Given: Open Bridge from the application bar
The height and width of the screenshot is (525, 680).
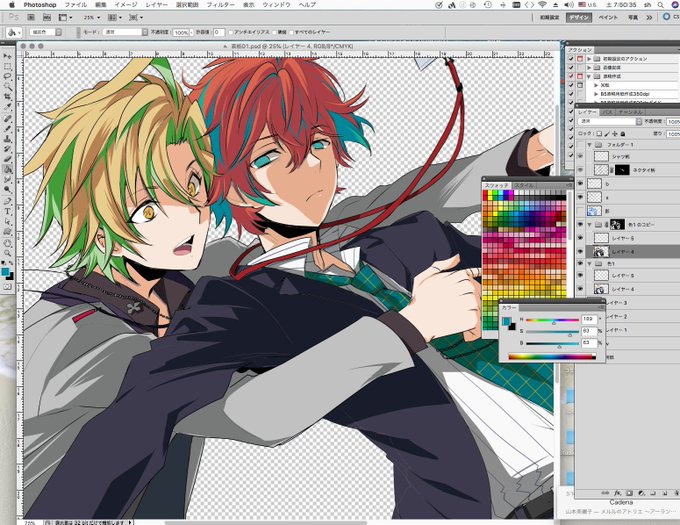Looking at the screenshot, I should tap(31, 17).
